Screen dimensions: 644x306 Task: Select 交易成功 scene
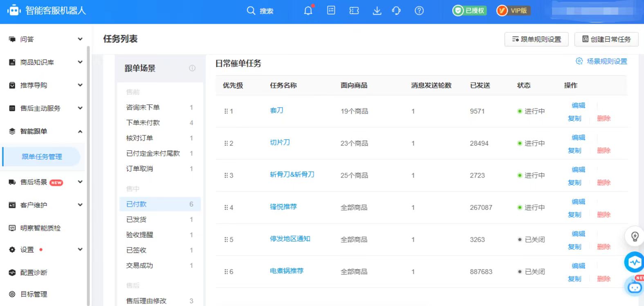(160, 265)
